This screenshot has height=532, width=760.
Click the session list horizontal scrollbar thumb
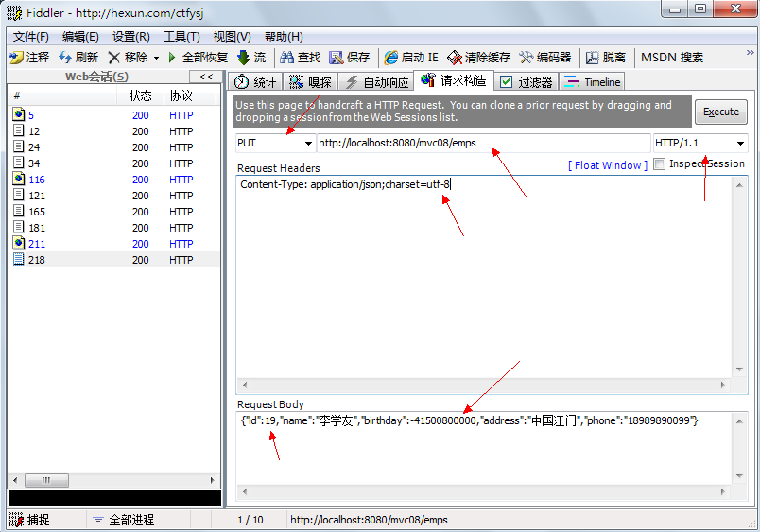46,481
